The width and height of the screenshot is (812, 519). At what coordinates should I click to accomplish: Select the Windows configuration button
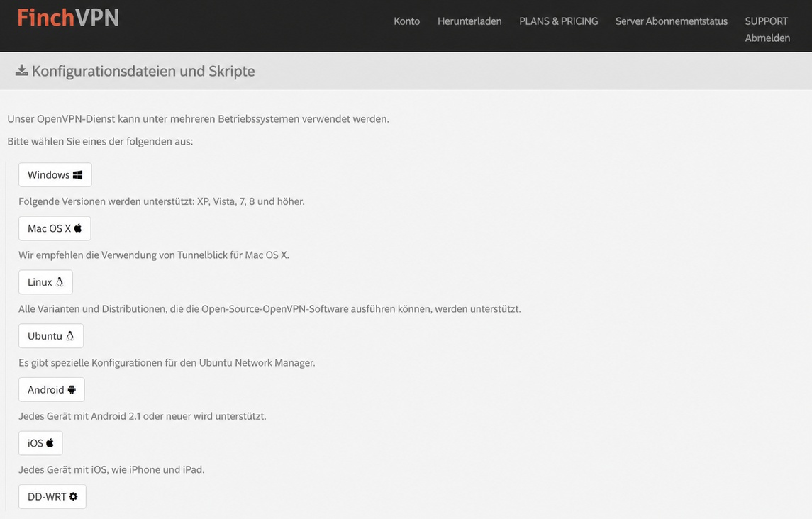click(55, 175)
